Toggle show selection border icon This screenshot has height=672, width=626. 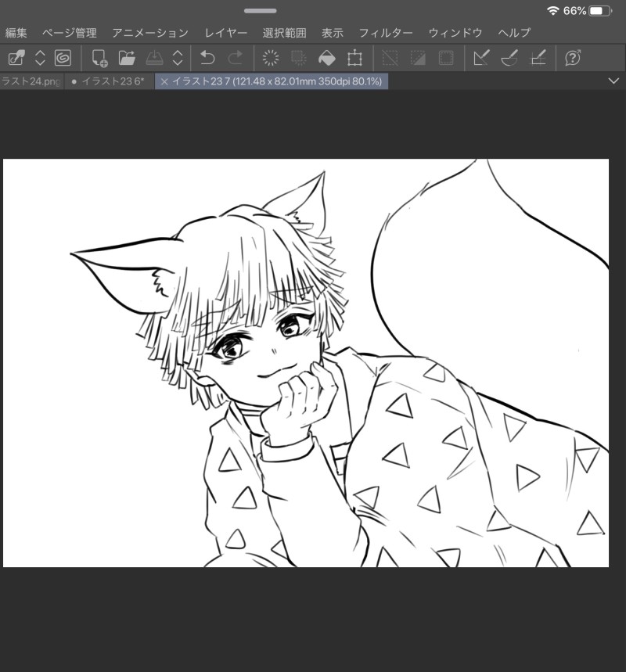coord(446,58)
